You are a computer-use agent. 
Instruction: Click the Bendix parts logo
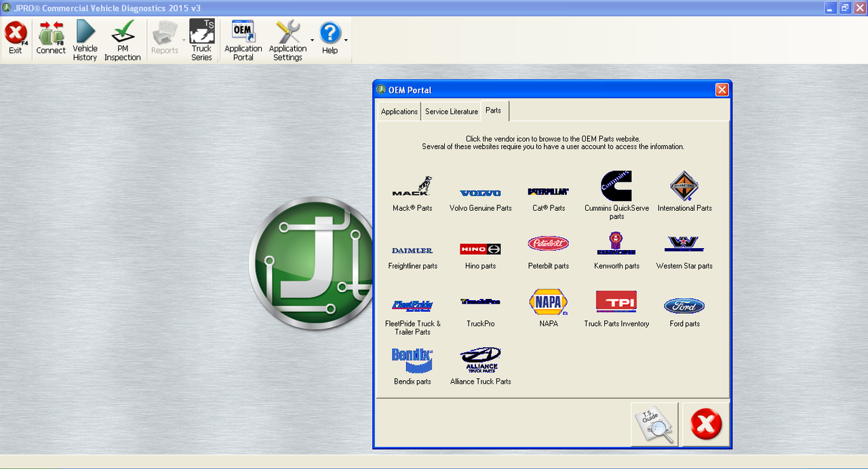(412, 361)
